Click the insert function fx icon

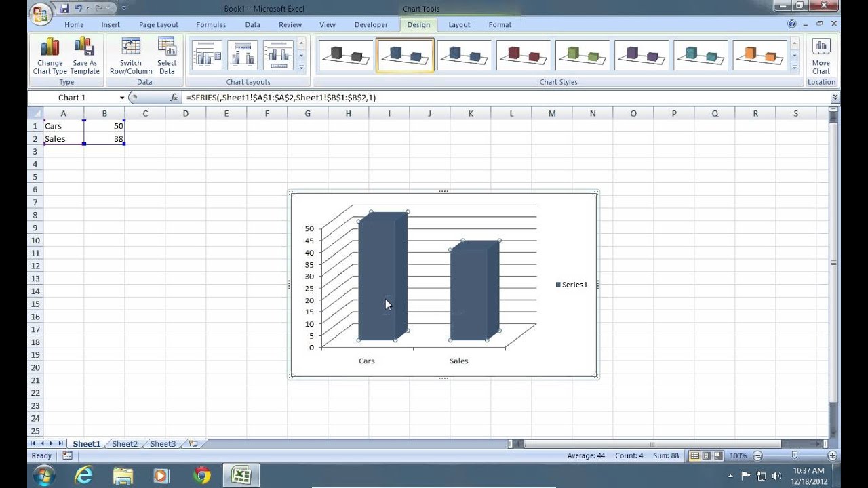click(x=174, y=98)
